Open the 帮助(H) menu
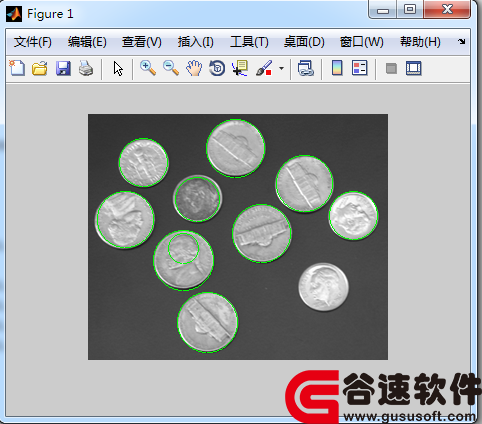Image resolution: width=482 pixels, height=424 pixels. (420, 42)
